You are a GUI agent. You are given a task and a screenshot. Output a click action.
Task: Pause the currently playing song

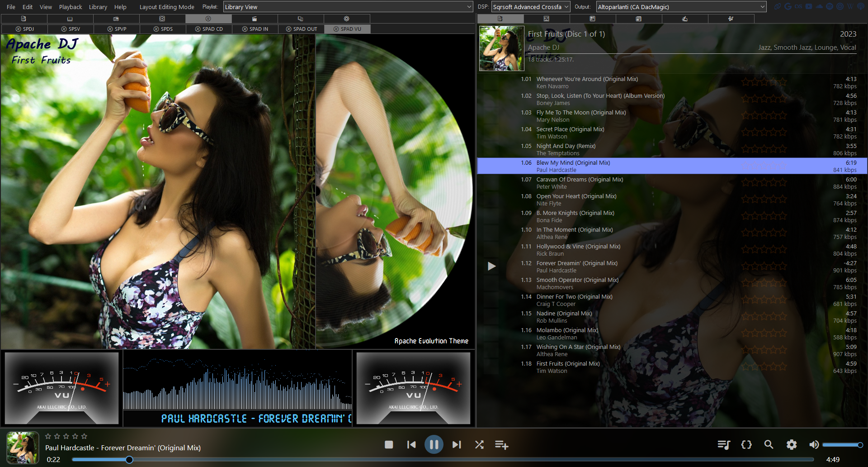point(434,445)
